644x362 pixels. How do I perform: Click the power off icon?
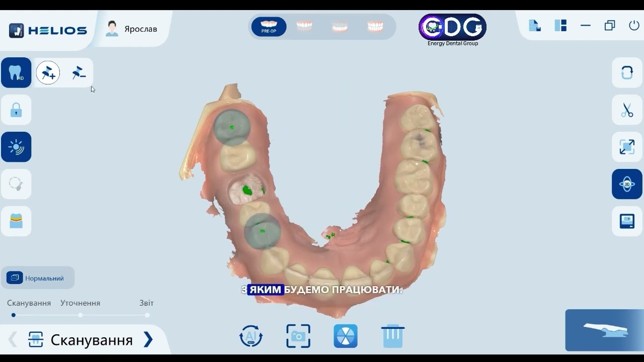[634, 25]
